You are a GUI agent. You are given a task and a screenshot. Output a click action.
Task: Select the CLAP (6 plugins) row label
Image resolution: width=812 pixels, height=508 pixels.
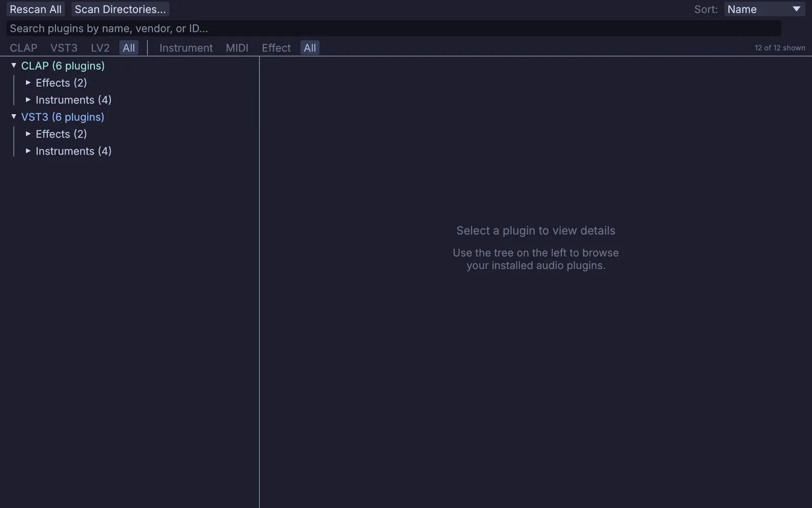[x=63, y=66]
